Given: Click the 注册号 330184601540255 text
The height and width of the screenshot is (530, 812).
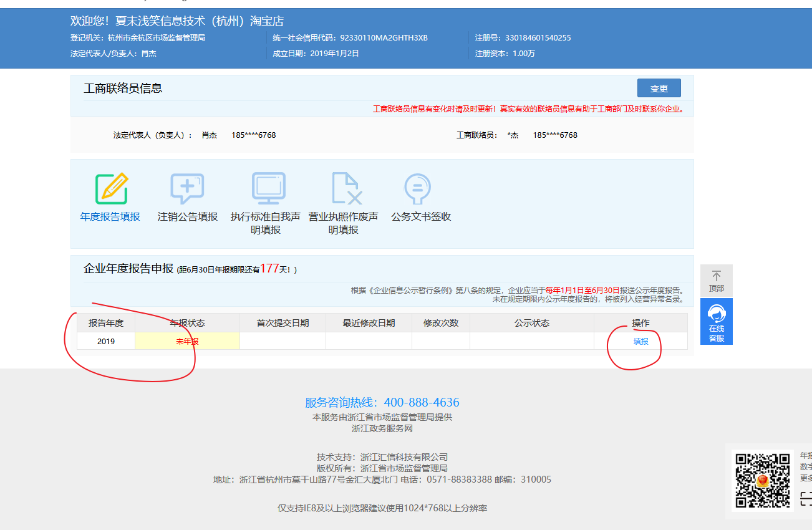Looking at the screenshot, I should pyautogui.click(x=523, y=38).
